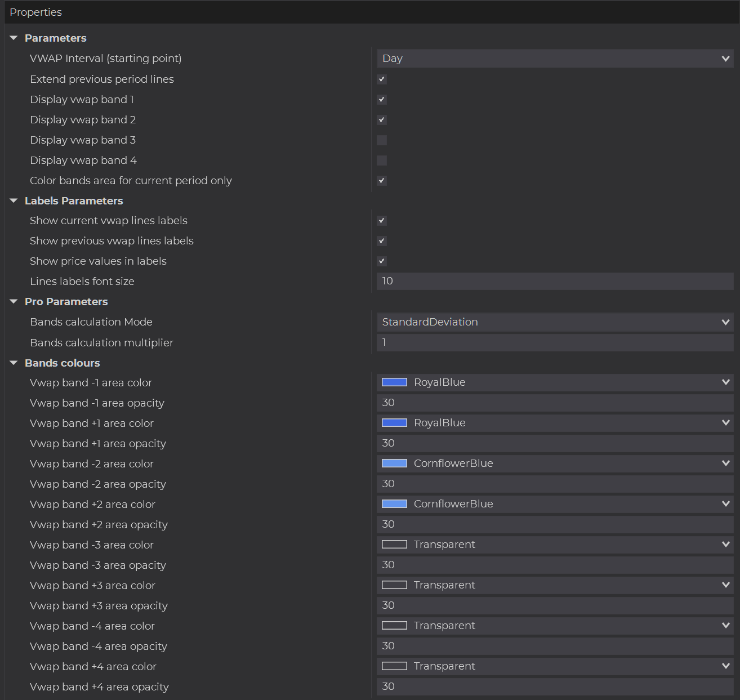Click the Bands calculation multiplier field
Image resolution: width=740 pixels, height=700 pixels.
pos(554,342)
